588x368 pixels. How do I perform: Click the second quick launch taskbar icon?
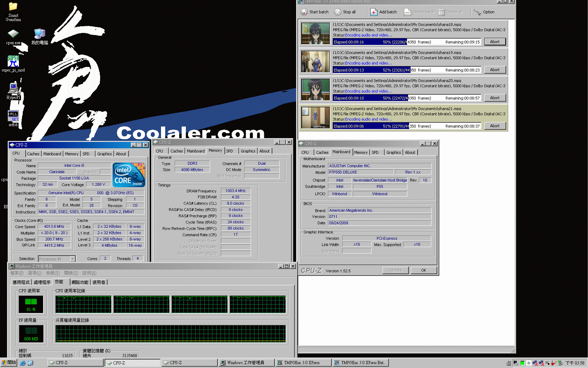click(30, 363)
